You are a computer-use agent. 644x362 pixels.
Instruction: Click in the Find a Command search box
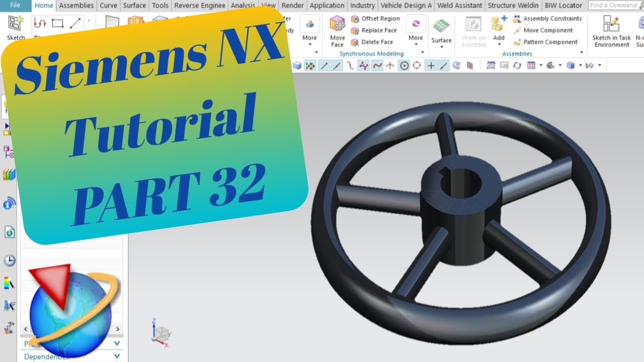tap(614, 5)
